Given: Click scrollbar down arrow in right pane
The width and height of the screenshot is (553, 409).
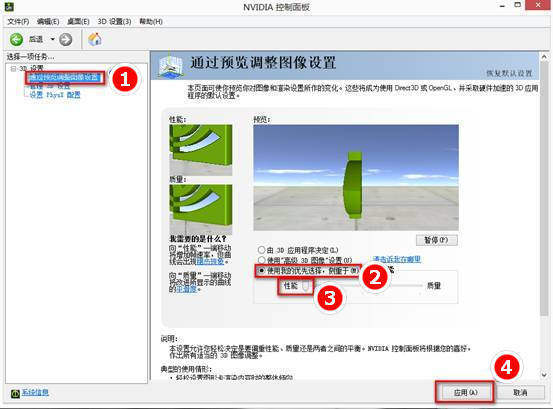Looking at the screenshot, I should pyautogui.click(x=544, y=375).
